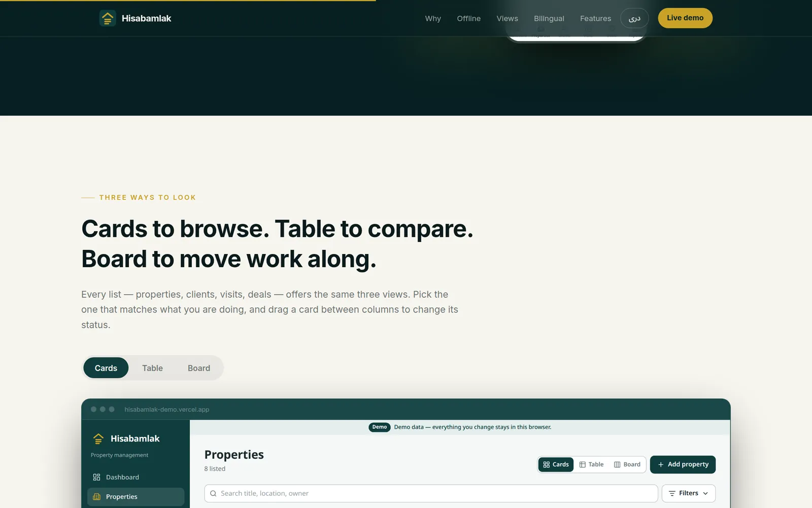This screenshot has width=812, height=508.
Task: Open the Offline nav link
Action: 468,18
